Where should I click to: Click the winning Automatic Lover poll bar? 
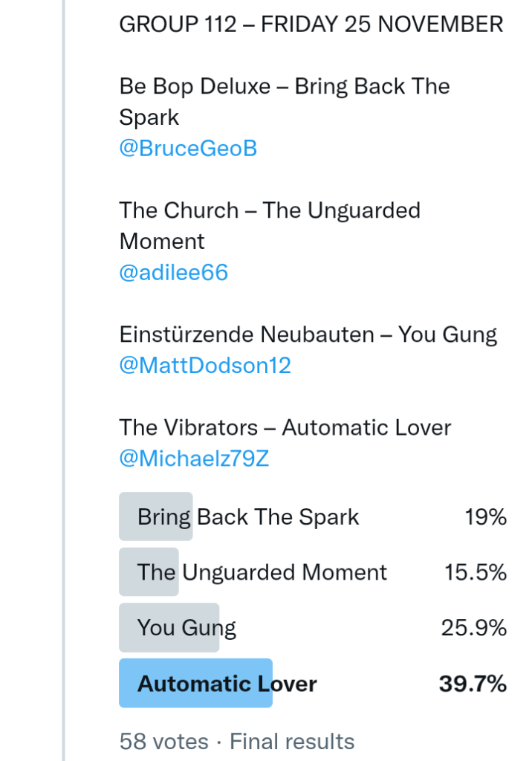[227, 684]
